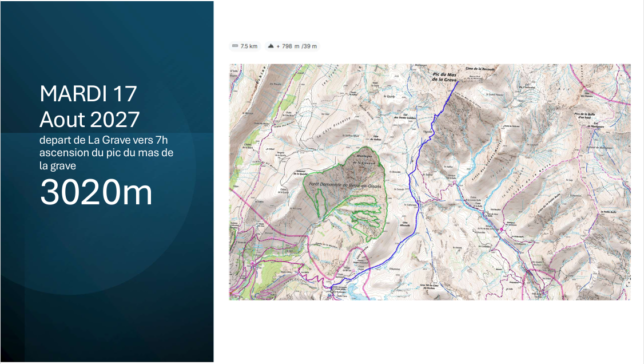Click the Montagne de la Crevasse label
The image size is (644, 364).
(x=364, y=160)
